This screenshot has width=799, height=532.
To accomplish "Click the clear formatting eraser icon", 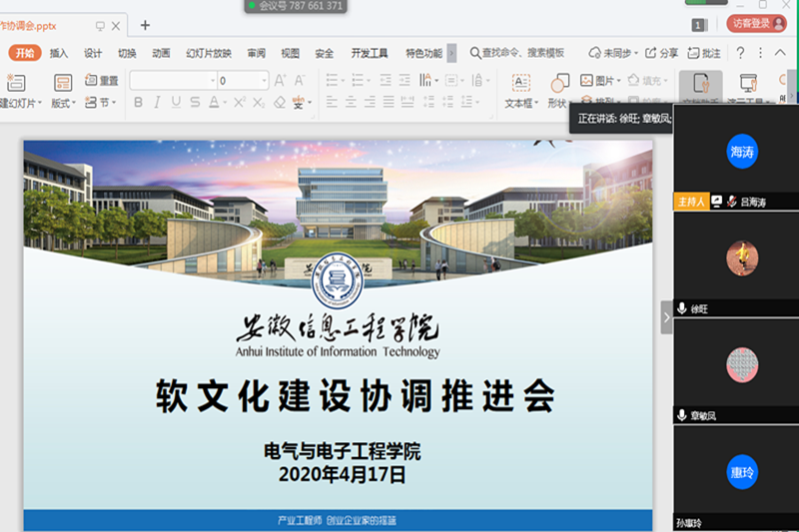I will tap(279, 103).
